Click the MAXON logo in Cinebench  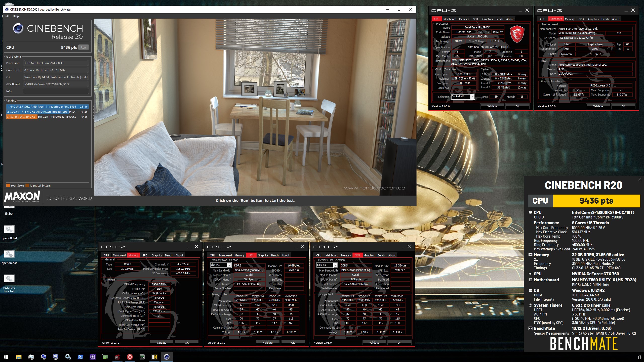point(22,196)
